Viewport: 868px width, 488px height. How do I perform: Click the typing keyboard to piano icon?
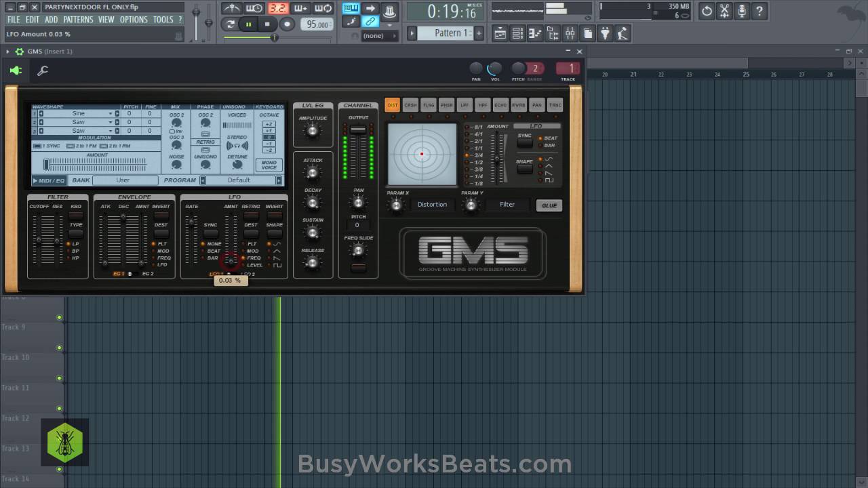[x=351, y=8]
